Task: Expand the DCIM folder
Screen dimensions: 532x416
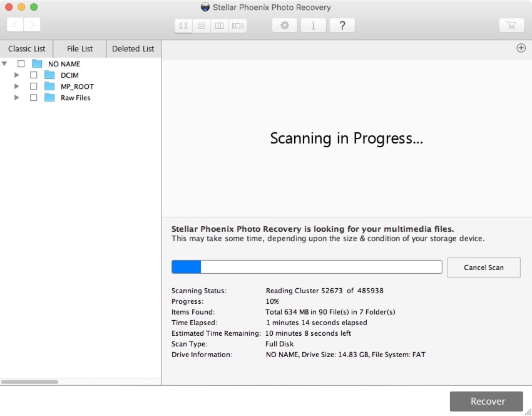Action: point(17,75)
